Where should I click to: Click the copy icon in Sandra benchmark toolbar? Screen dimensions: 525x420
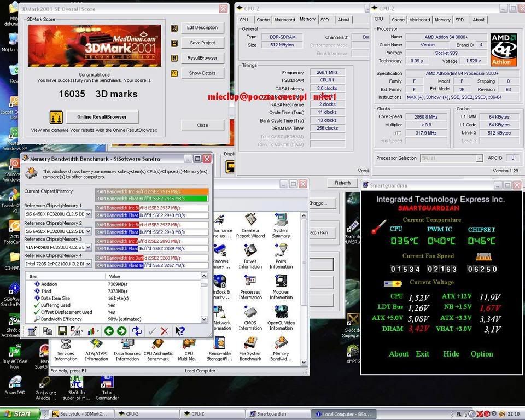pyautogui.click(x=47, y=331)
